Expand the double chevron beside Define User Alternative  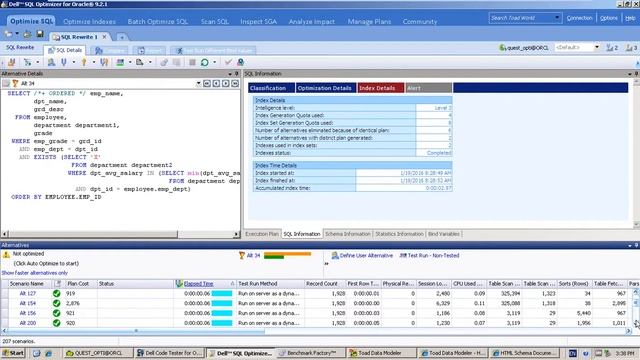326,264
